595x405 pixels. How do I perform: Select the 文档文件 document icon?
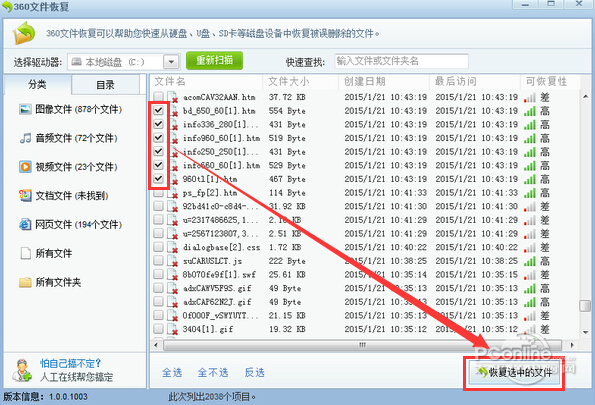[25, 196]
